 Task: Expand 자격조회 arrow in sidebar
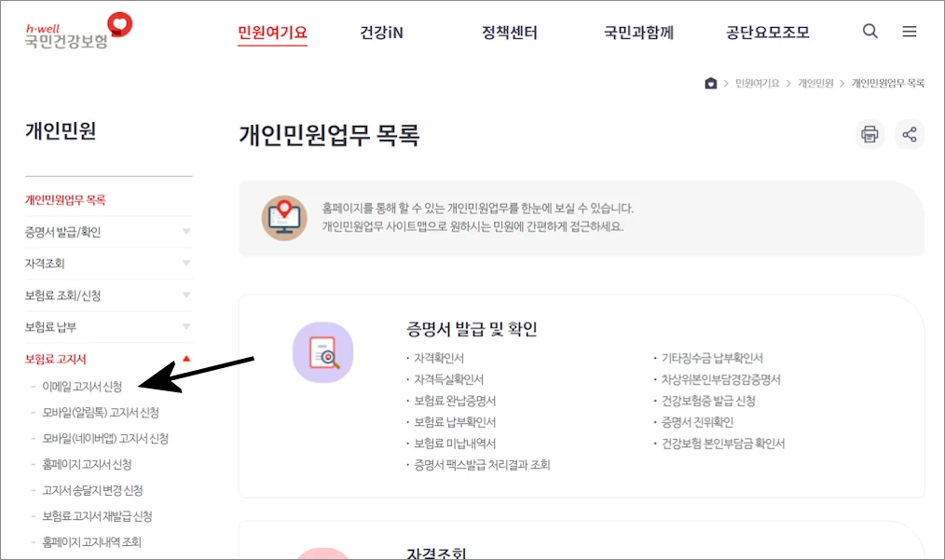186,263
